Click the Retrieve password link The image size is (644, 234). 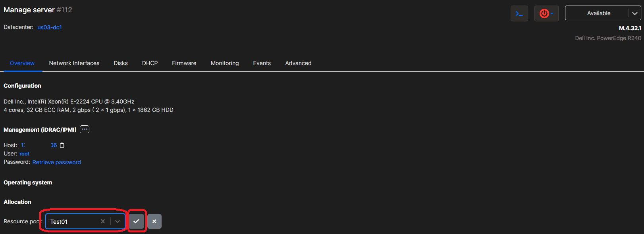click(56, 162)
